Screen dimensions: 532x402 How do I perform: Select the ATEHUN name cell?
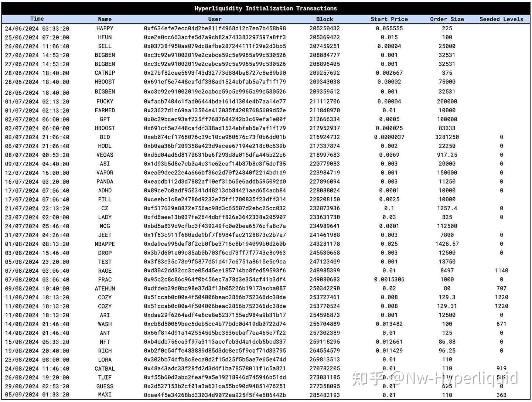coord(105,289)
